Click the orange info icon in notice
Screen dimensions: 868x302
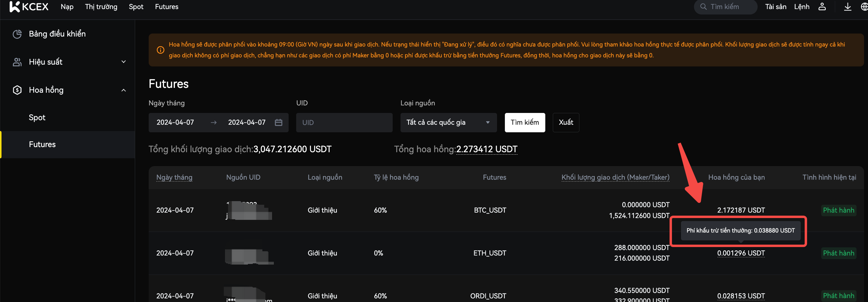[x=160, y=50]
